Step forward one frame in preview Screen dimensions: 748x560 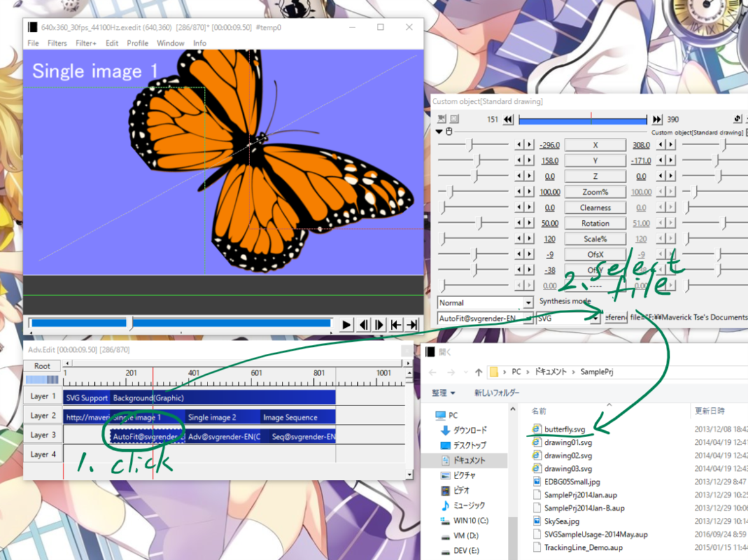tap(379, 325)
